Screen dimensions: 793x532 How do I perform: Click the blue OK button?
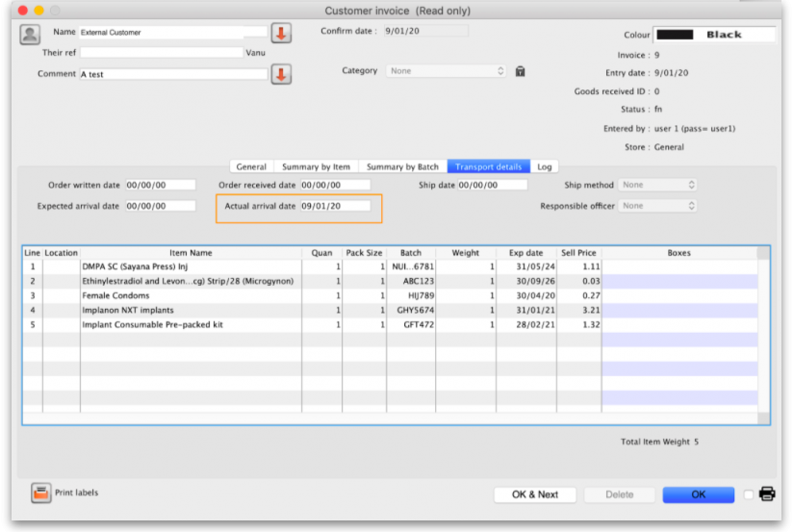(x=698, y=494)
